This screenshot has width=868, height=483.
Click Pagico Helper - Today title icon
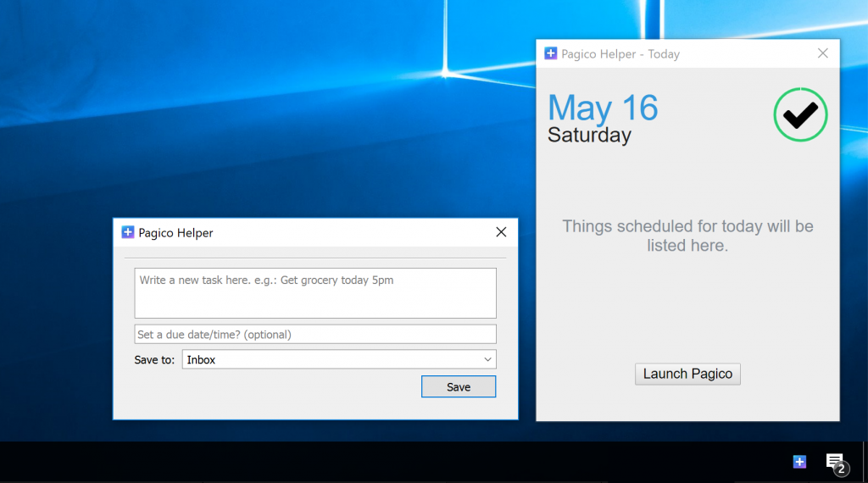point(551,53)
